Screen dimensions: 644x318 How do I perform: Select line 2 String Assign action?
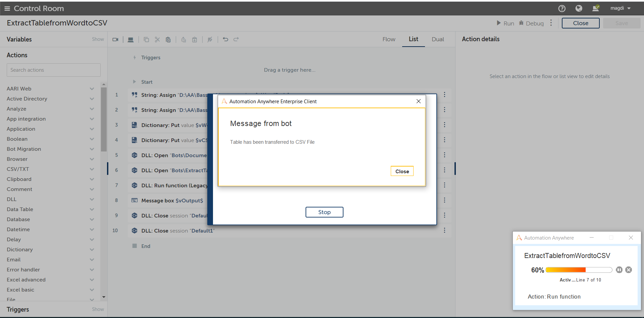pos(289,110)
